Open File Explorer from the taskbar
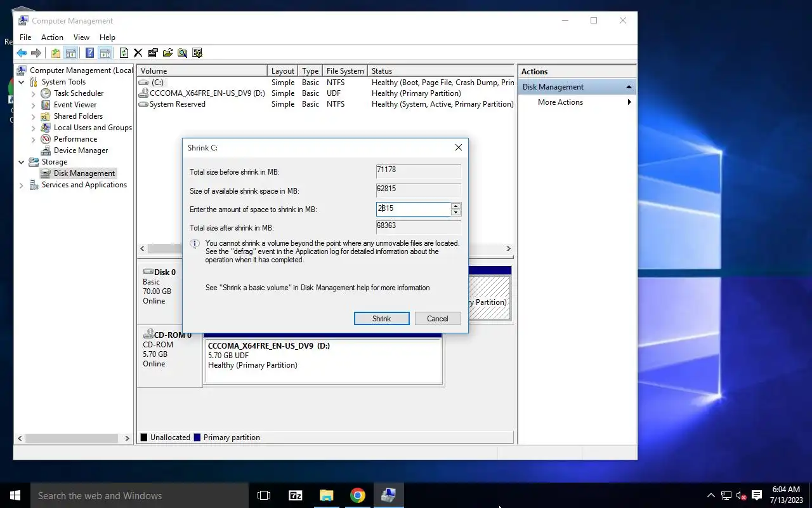812x508 pixels. 326,495
